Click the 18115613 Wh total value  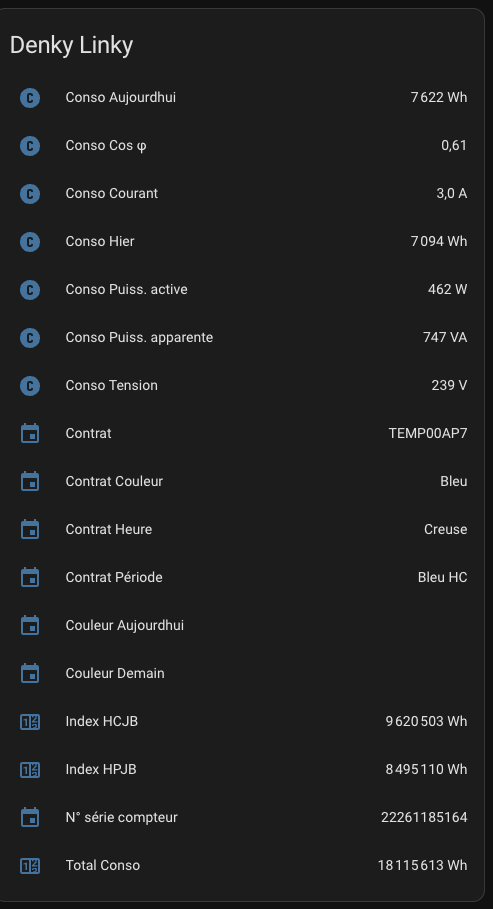(x=422, y=866)
